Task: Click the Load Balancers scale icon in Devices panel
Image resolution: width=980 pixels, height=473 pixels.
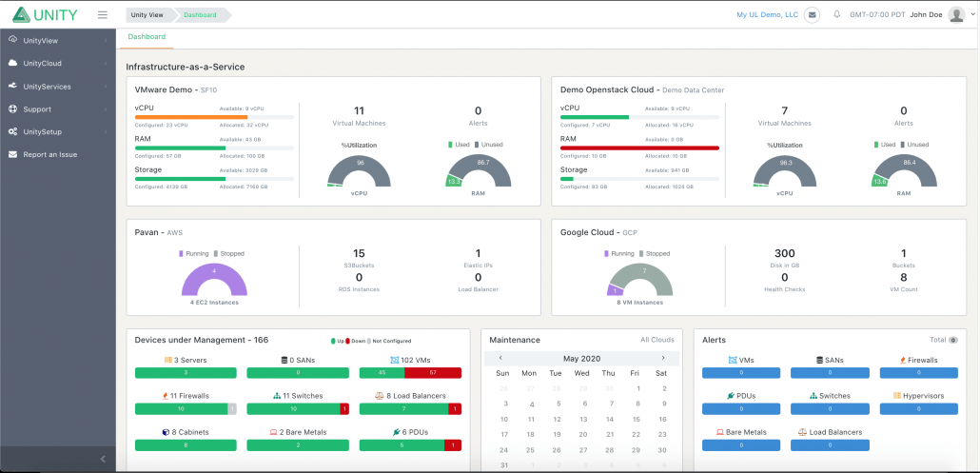Action: [x=379, y=396]
